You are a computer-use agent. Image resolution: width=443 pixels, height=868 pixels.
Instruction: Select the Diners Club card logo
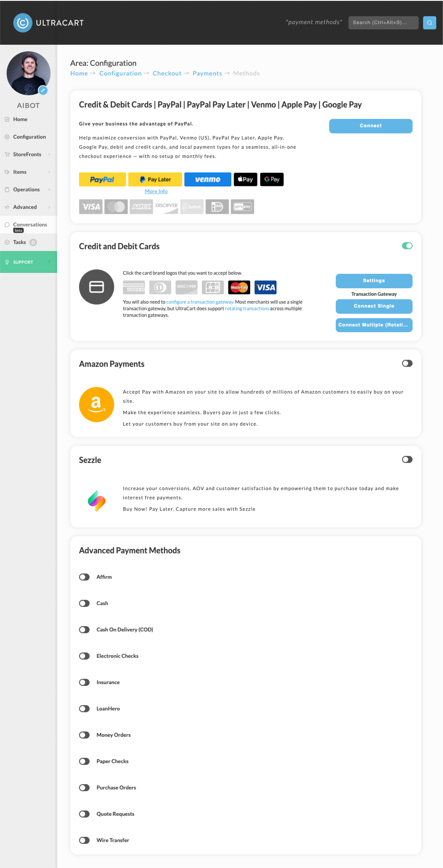pyautogui.click(x=160, y=287)
